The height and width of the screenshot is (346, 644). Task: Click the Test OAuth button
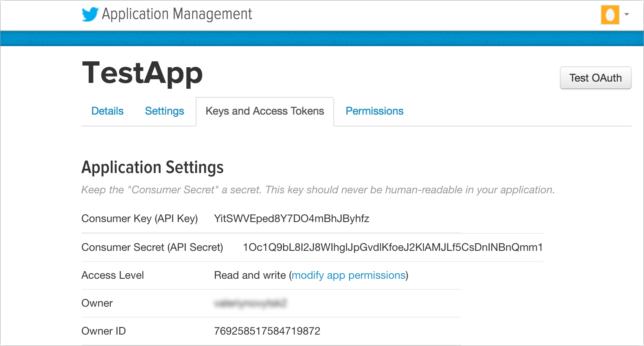point(595,78)
